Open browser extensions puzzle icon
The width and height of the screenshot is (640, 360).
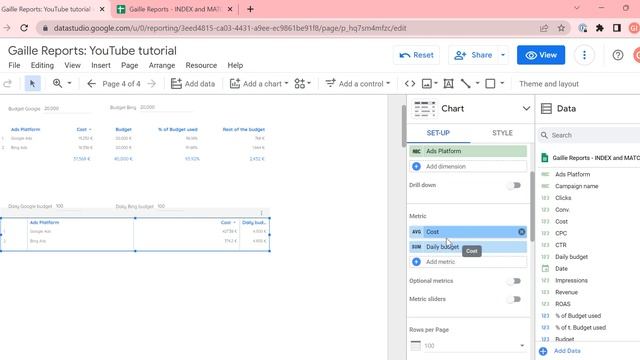[x=600, y=28]
